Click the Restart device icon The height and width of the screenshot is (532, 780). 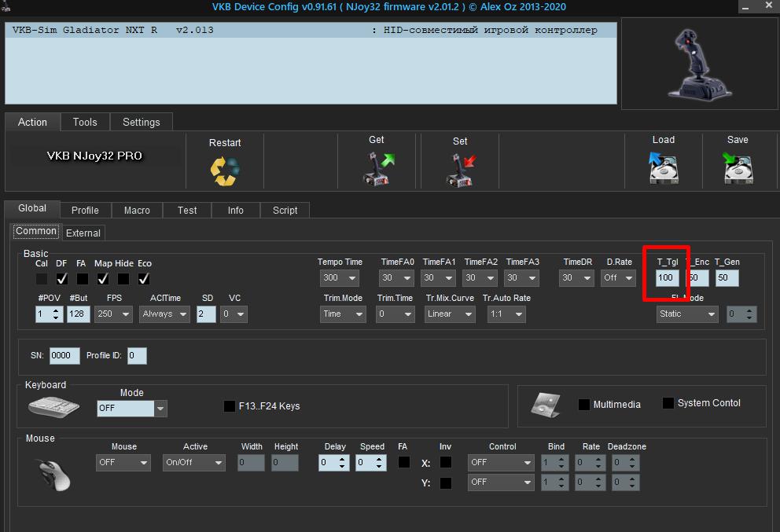click(225, 171)
